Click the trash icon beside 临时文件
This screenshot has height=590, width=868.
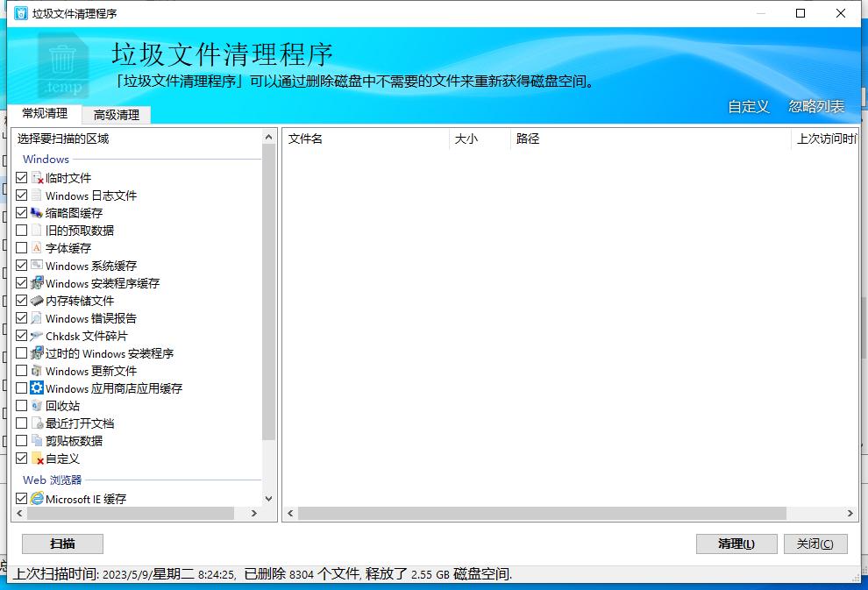37,177
